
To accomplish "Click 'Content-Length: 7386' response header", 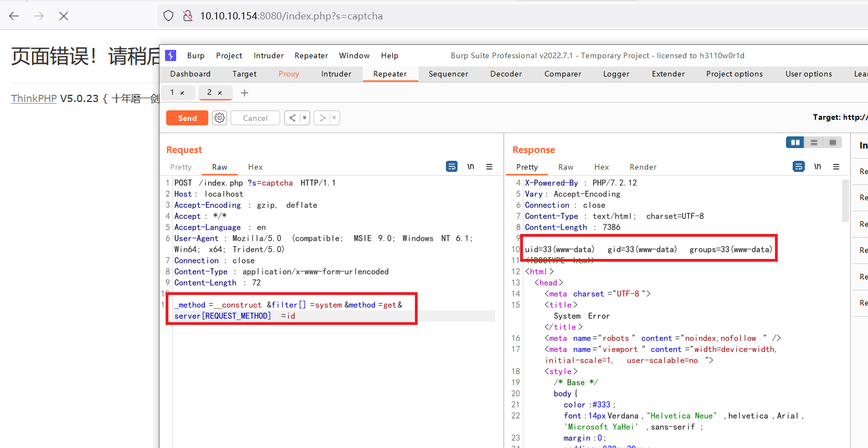I will (573, 227).
